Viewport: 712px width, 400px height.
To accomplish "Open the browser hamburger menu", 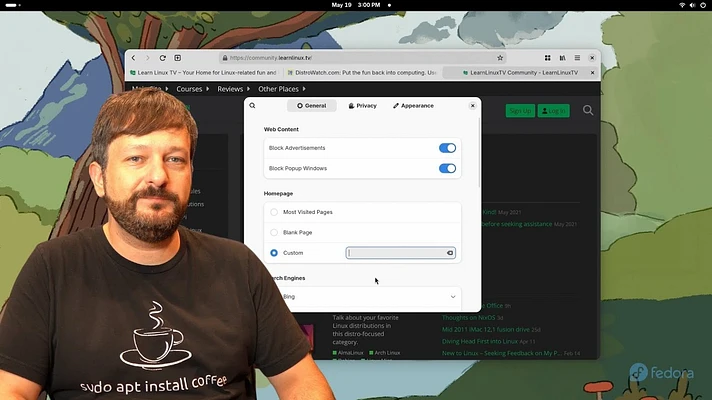I will (x=577, y=58).
